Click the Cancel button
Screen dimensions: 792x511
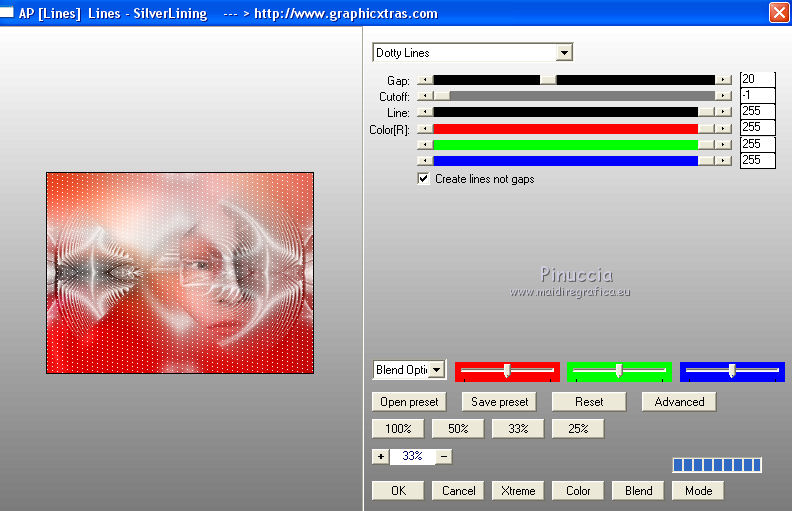click(458, 491)
